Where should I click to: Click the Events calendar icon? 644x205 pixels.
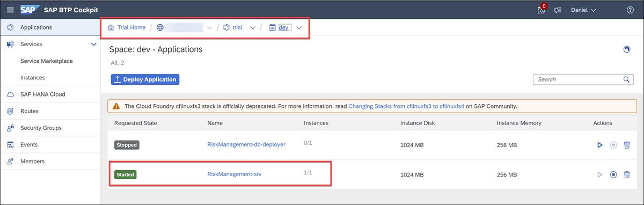coord(10,144)
